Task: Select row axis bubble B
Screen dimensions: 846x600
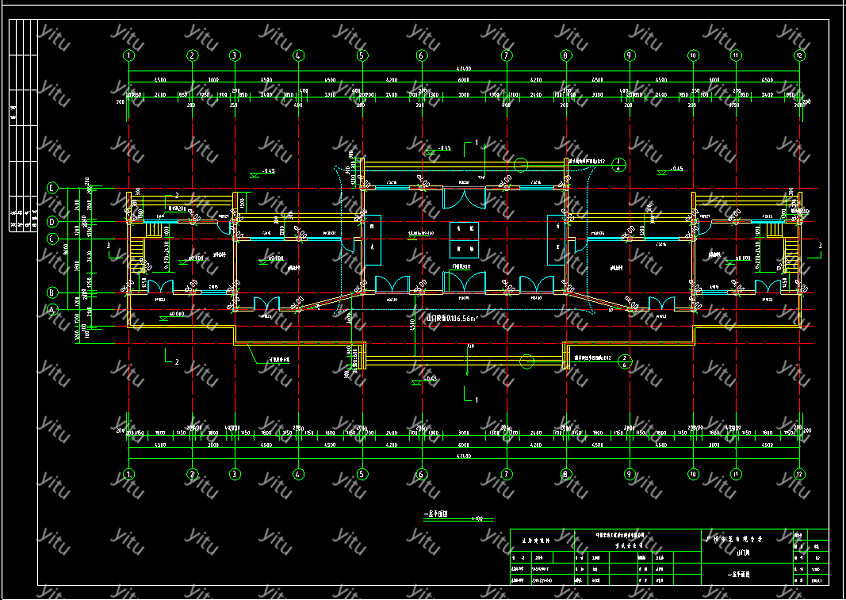Action: tap(52, 293)
